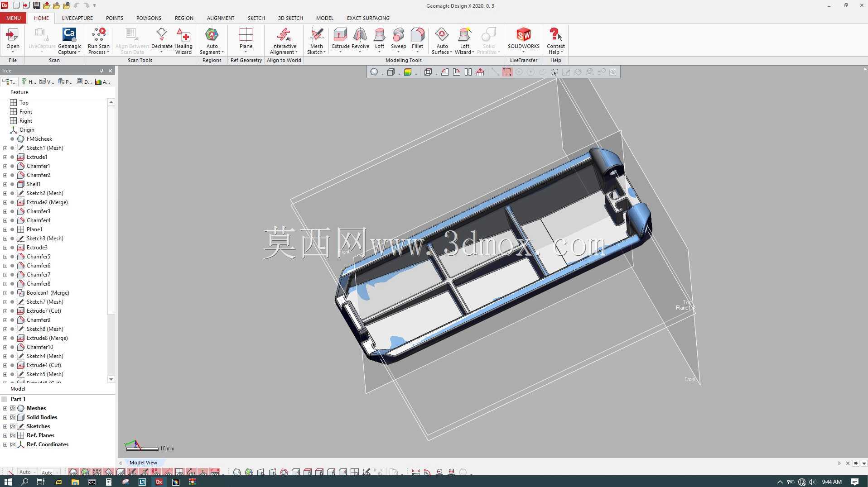Image resolution: width=868 pixels, height=487 pixels.
Task: Expand the Sketch1 (Mesh) feature
Action: [5, 148]
